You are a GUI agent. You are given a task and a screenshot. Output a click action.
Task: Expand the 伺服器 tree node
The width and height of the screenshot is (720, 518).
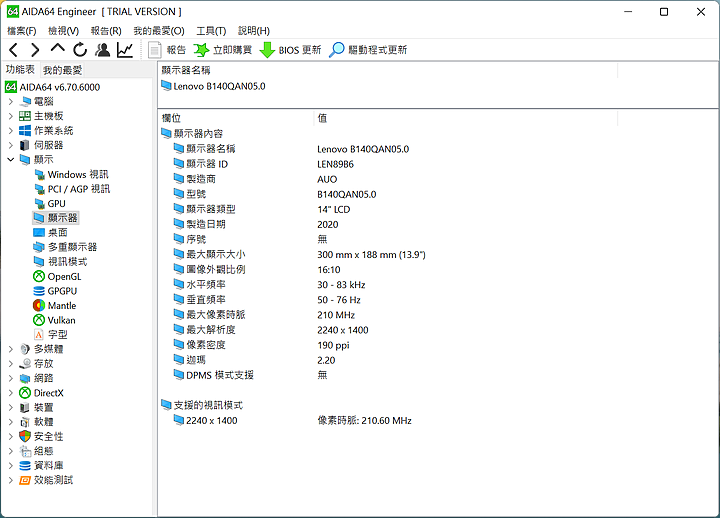[11, 145]
